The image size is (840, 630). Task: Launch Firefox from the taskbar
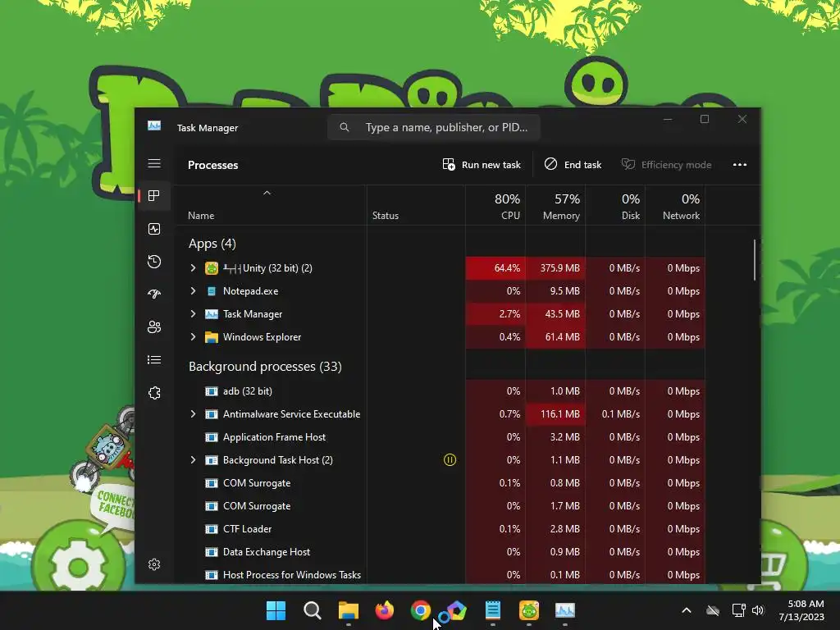[x=384, y=610]
